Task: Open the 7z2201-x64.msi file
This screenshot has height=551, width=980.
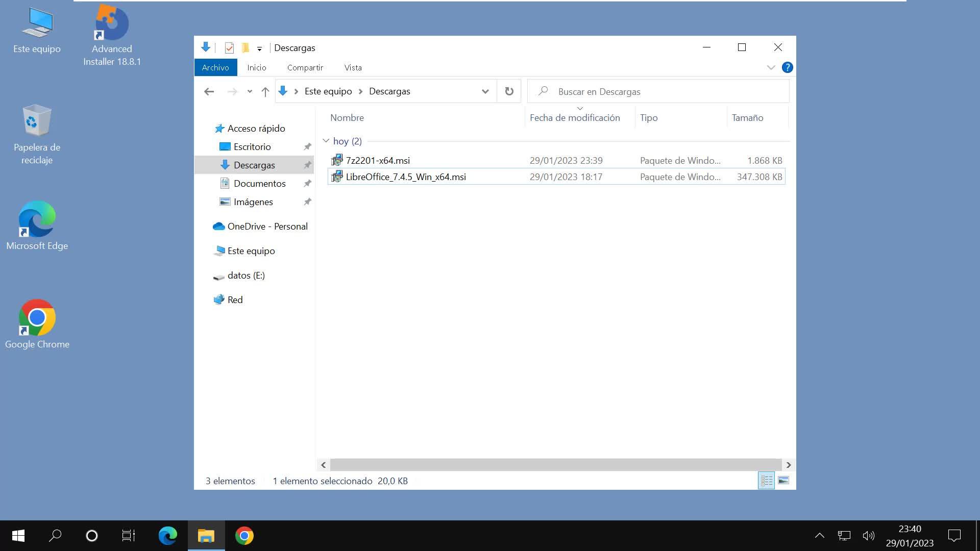Action: point(377,160)
